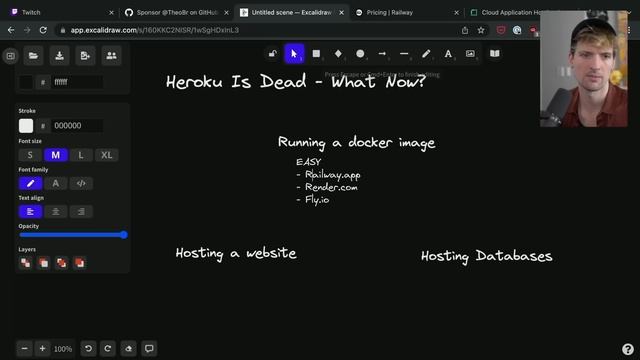Screen dimensions: 640x360
Task: Send layer backward
Action: [x=44, y=263]
